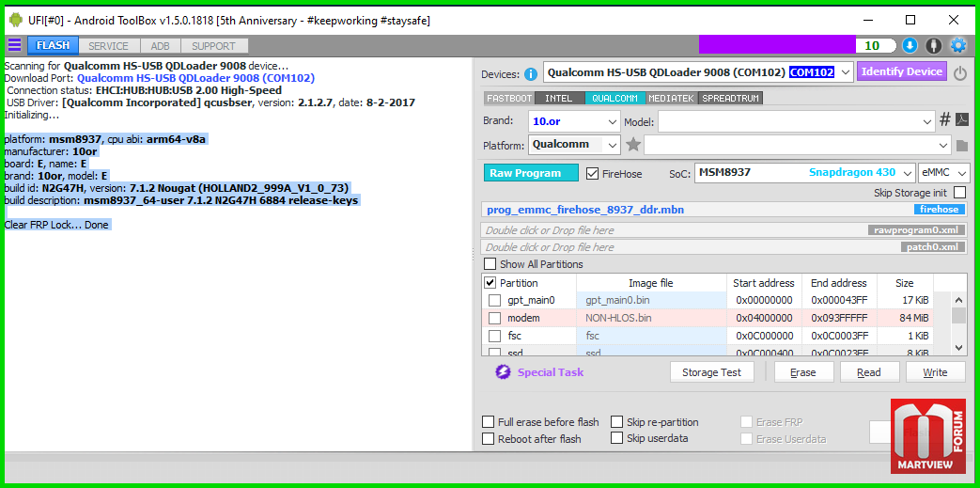Click the purple progress bar
Image resolution: width=980 pixels, height=488 pixels.
(777, 45)
